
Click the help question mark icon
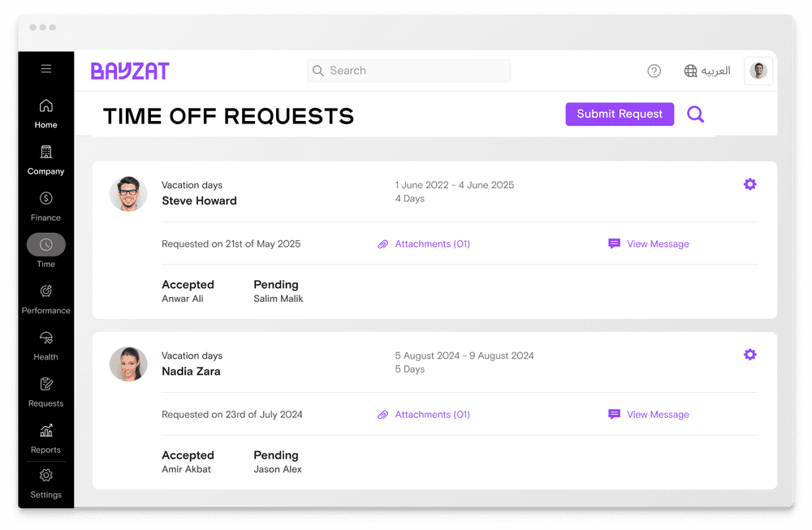[654, 71]
